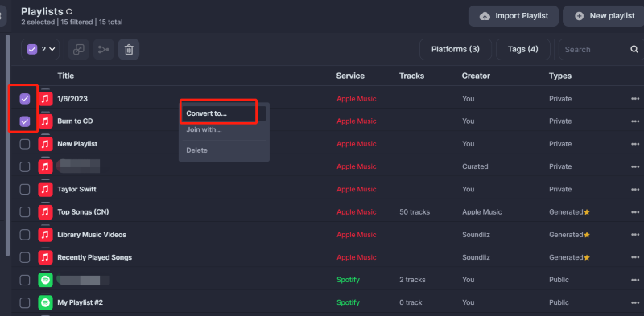Click Apple Music icon of 1/6/2023 playlist
The width and height of the screenshot is (644, 316).
pyautogui.click(x=46, y=99)
